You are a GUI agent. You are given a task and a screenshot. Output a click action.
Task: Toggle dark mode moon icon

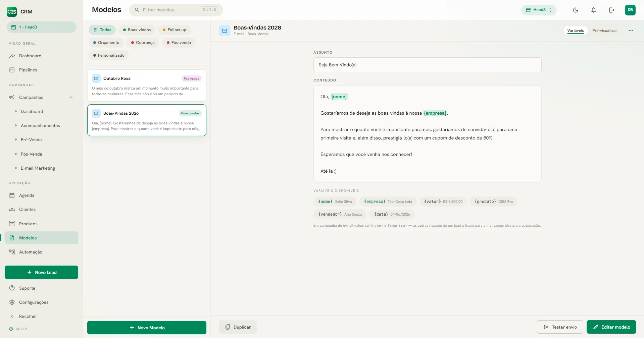(x=576, y=10)
